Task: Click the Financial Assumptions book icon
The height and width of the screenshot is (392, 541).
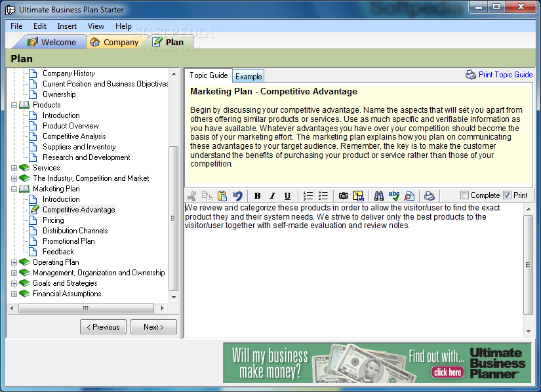Action: (x=24, y=294)
